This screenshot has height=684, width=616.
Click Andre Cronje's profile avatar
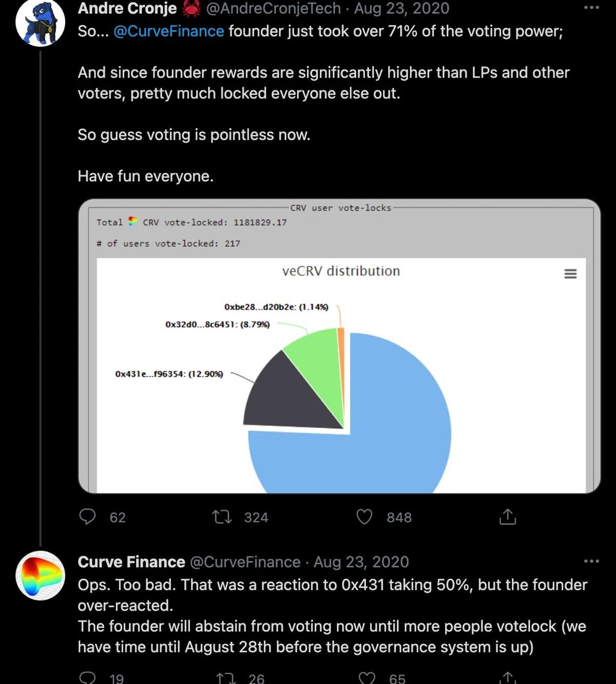click(x=40, y=22)
